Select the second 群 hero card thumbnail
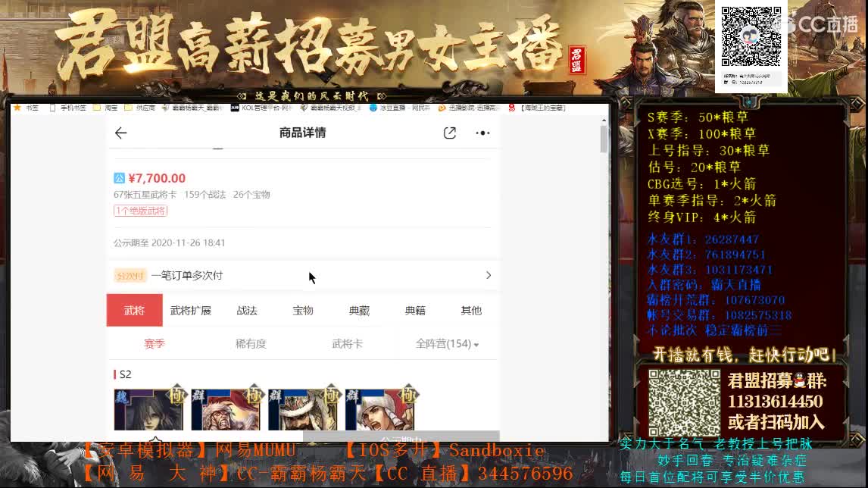Screen dimensions: 868x488 click(x=303, y=408)
